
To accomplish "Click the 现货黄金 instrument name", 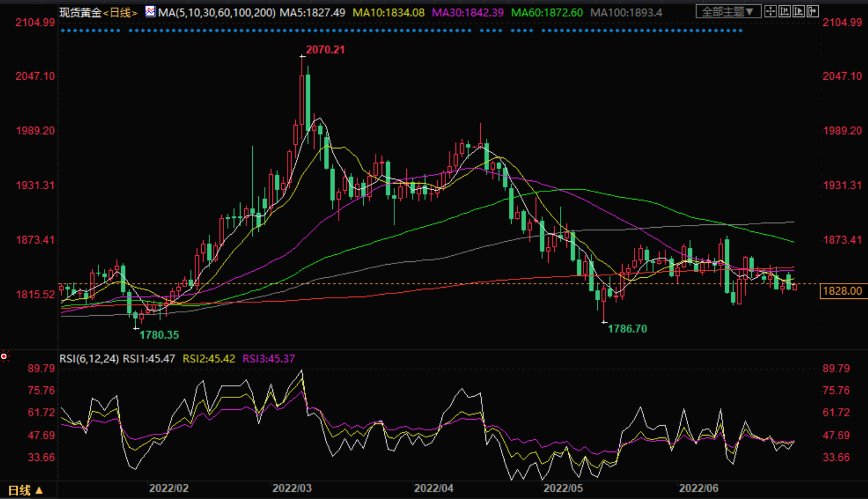I will pyautogui.click(x=80, y=12).
